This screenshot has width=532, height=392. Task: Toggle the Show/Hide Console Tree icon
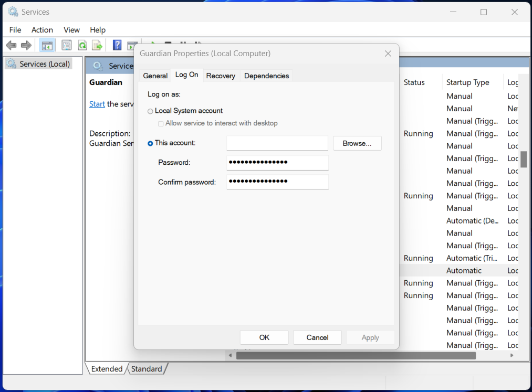[47, 45]
